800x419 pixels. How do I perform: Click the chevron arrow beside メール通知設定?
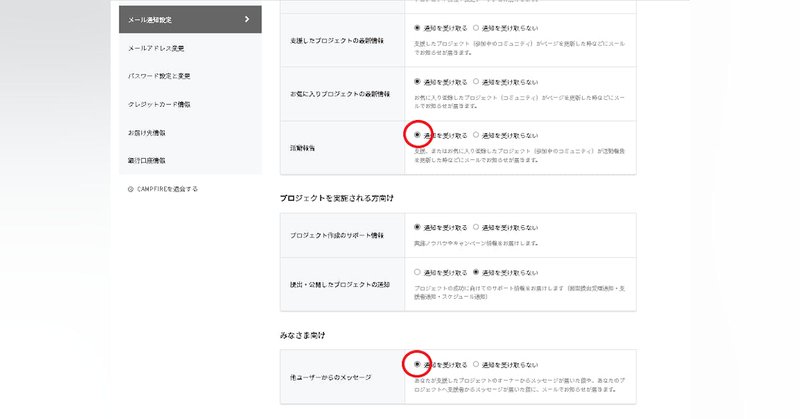[247, 19]
